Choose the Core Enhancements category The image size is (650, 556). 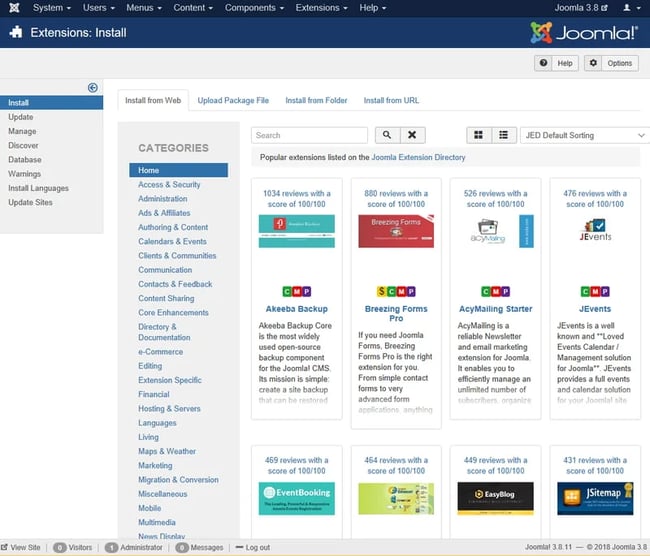173,313
